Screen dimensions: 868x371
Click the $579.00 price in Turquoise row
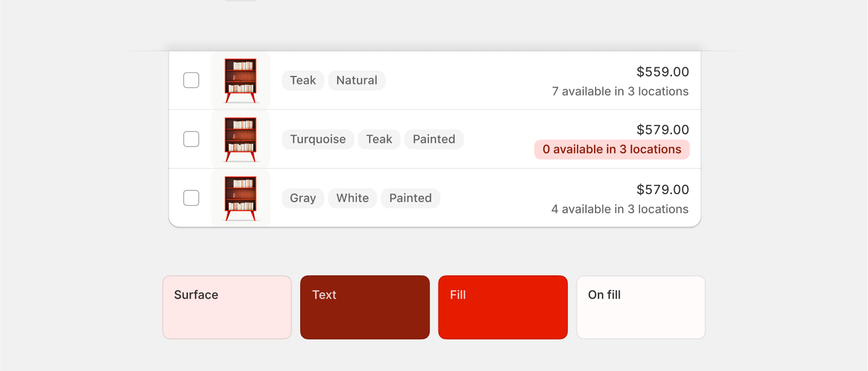pyautogui.click(x=663, y=129)
